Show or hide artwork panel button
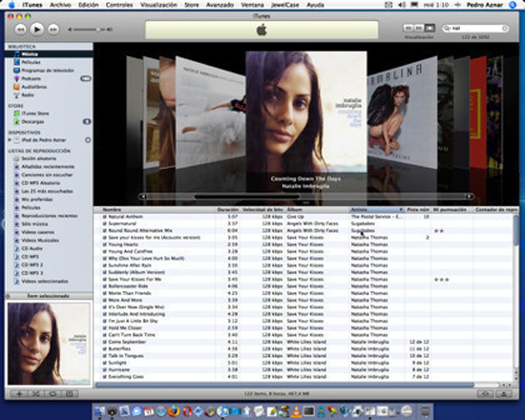This screenshot has height=420, width=525. click(69, 394)
